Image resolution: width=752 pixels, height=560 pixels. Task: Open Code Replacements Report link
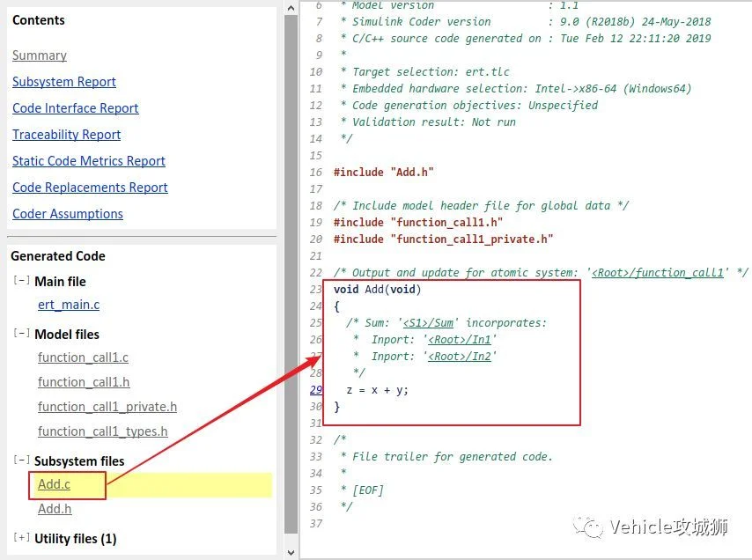90,188
